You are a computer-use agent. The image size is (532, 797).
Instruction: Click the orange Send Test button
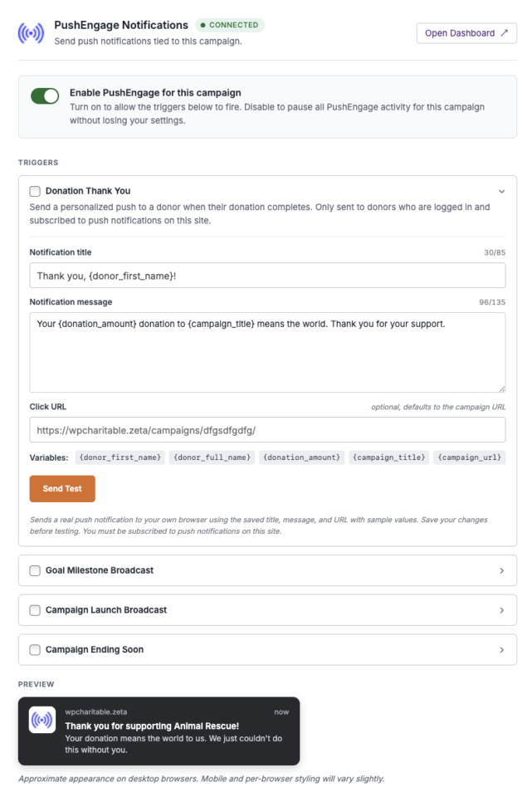[62, 489]
